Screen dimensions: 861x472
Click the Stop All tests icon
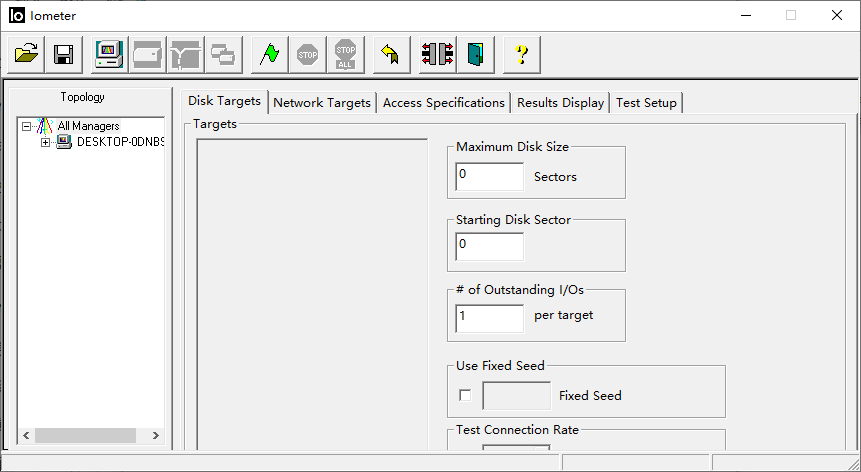pyautogui.click(x=345, y=54)
